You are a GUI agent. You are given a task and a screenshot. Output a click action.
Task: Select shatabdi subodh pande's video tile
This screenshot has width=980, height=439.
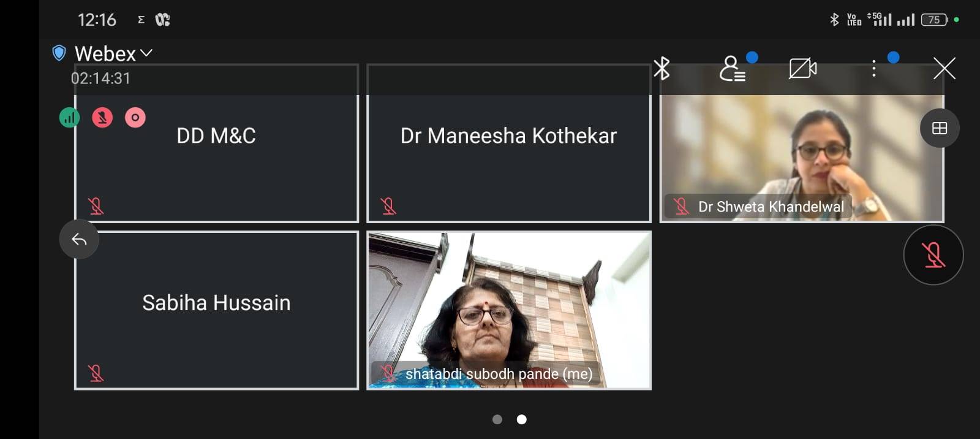tap(509, 310)
